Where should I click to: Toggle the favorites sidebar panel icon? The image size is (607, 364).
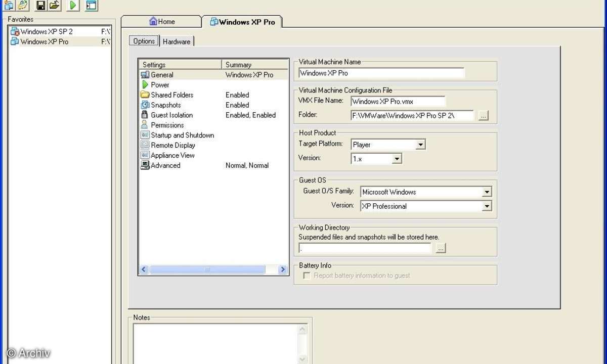click(91, 5)
